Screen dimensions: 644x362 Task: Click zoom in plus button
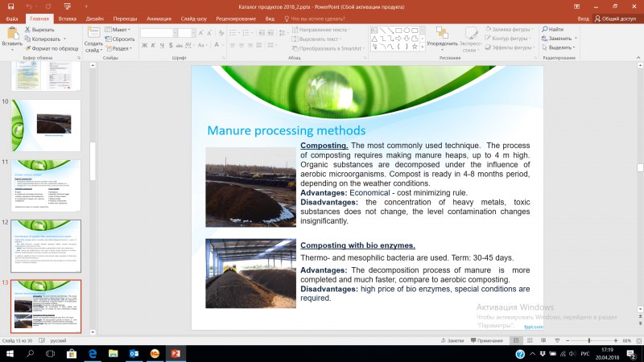(615, 340)
